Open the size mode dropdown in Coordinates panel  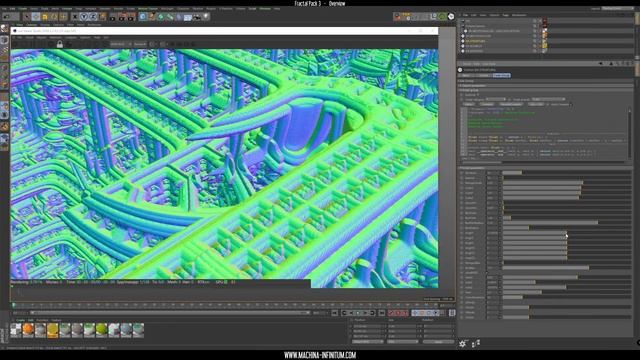(402, 342)
